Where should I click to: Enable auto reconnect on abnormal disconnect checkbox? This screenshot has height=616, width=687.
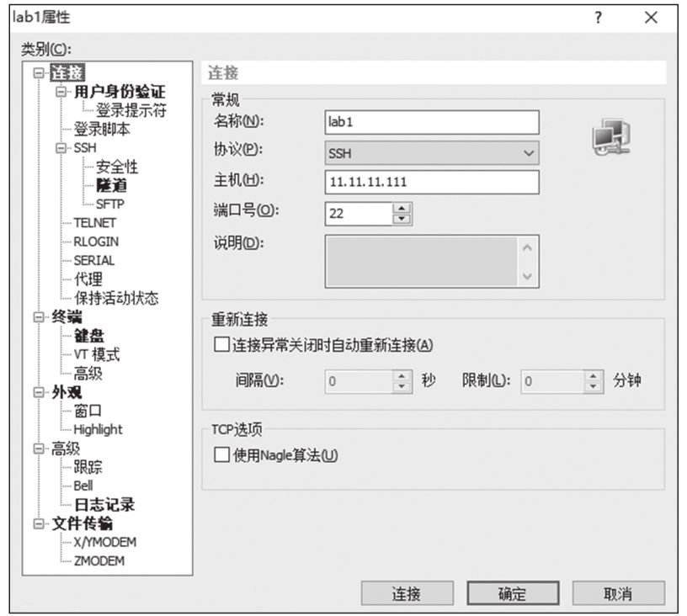point(222,344)
